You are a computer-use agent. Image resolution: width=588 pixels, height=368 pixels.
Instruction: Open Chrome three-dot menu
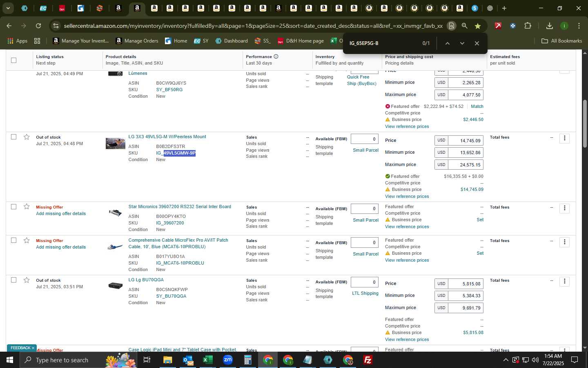tap(579, 26)
